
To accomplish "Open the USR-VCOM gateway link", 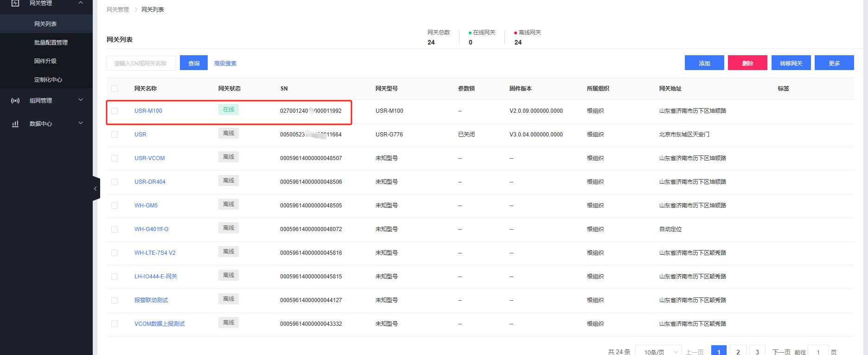I will [149, 158].
